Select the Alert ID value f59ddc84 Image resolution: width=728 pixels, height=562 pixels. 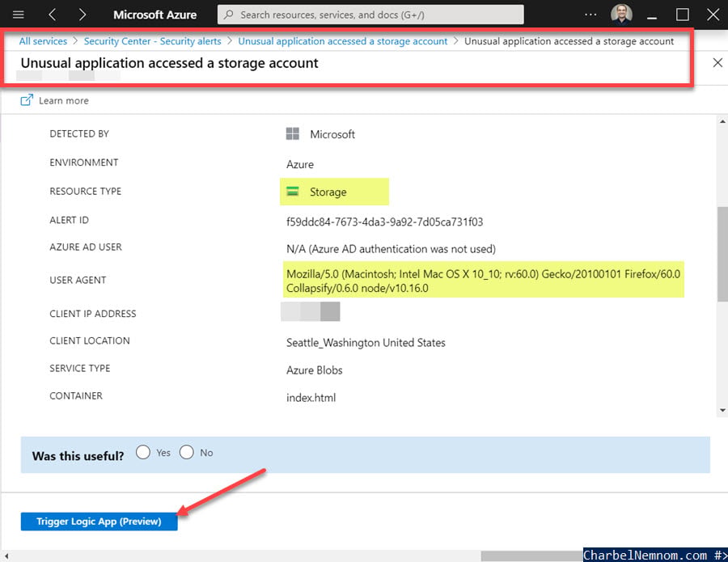pyautogui.click(x=384, y=222)
